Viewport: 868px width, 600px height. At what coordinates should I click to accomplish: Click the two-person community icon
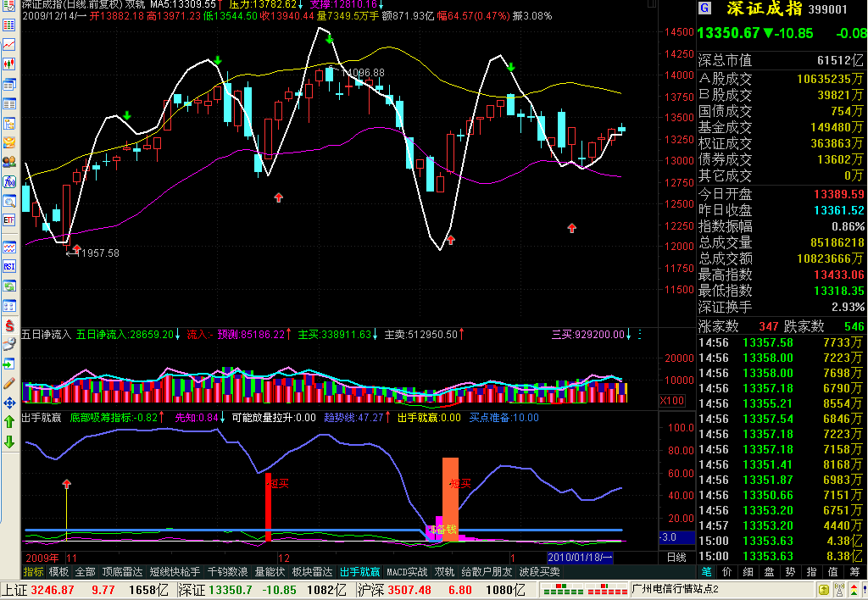(x=8, y=162)
